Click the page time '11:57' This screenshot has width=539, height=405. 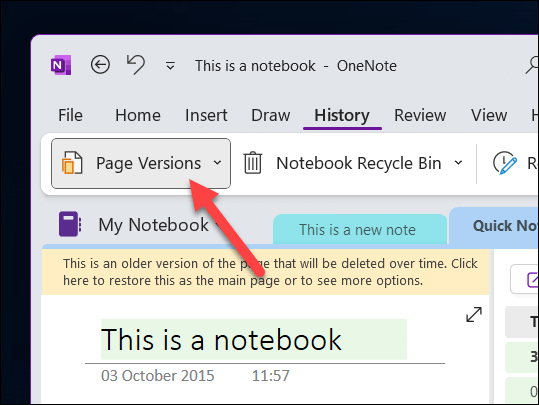click(271, 375)
